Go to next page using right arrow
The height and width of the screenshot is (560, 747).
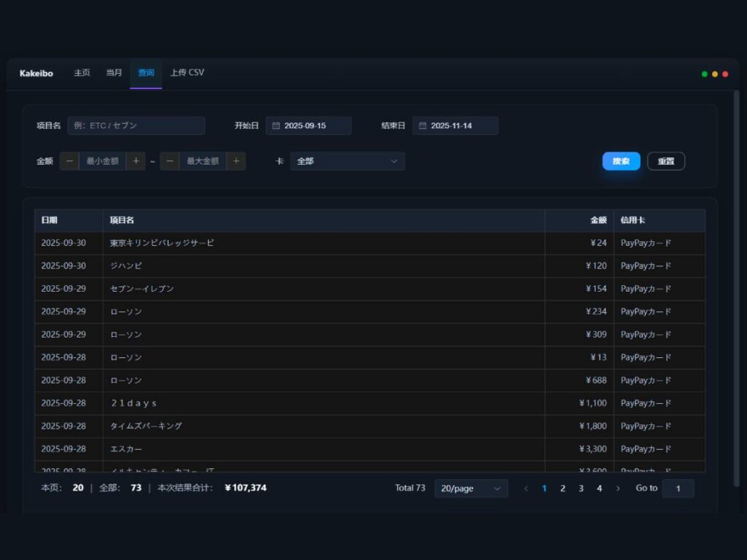click(x=618, y=489)
